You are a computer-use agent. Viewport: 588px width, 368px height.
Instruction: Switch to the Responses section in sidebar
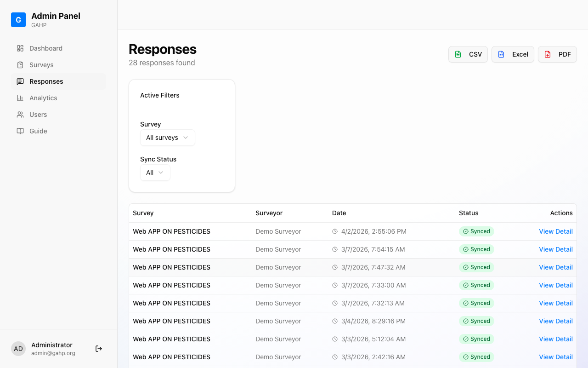(46, 81)
